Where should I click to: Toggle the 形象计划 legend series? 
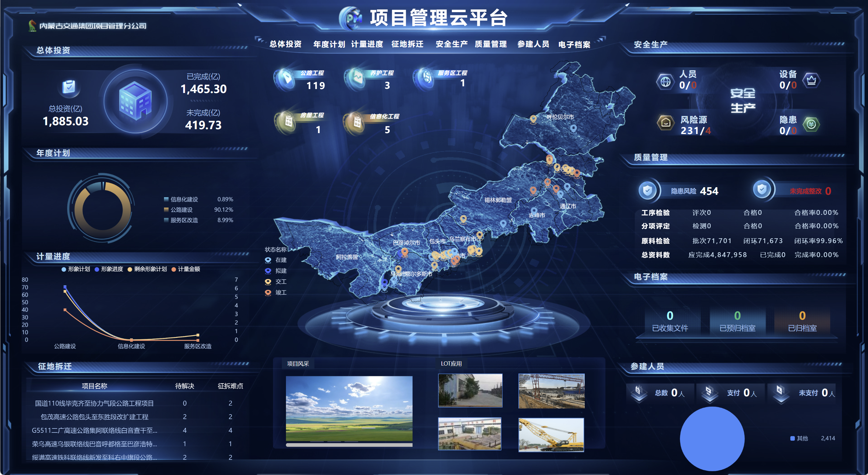click(75, 269)
